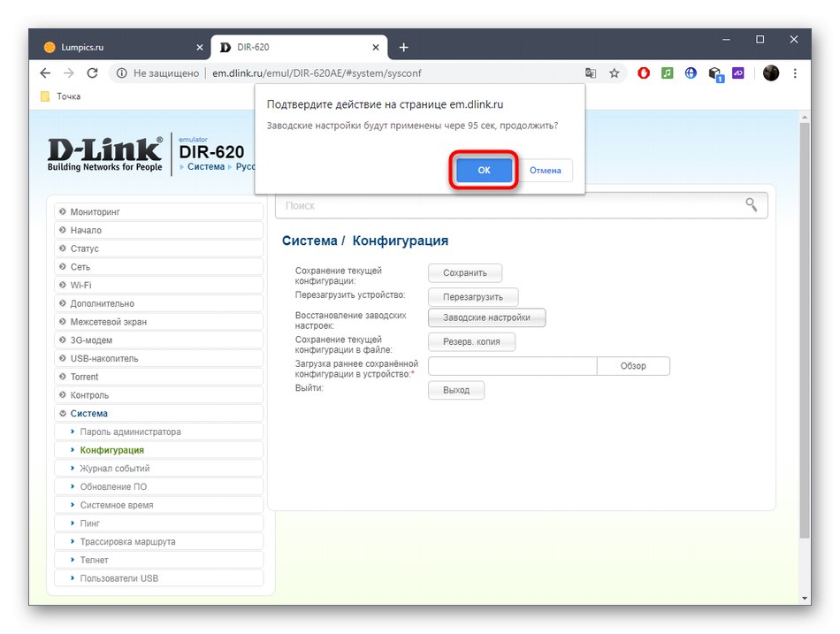This screenshot has width=840, height=634.
Task: Confirm the dialog with the OK button
Action: (x=484, y=170)
